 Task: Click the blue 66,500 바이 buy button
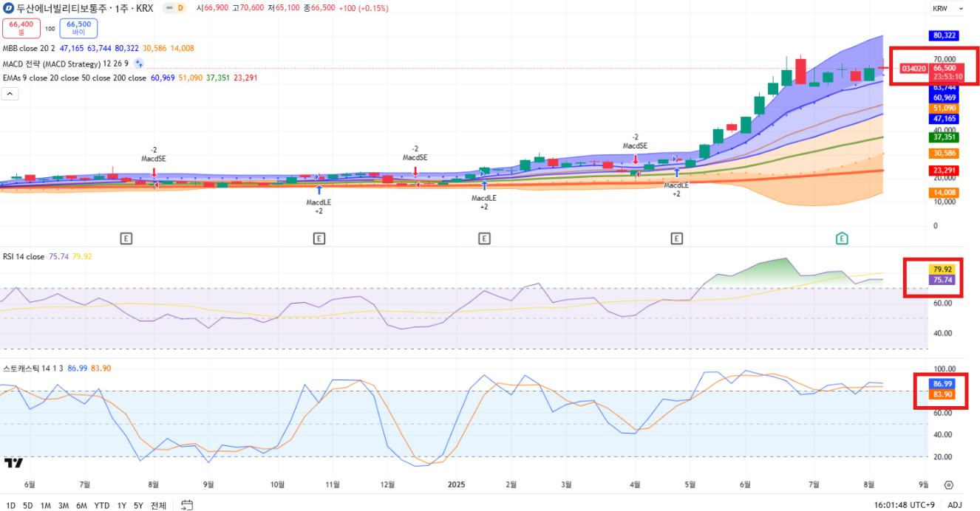click(x=78, y=28)
